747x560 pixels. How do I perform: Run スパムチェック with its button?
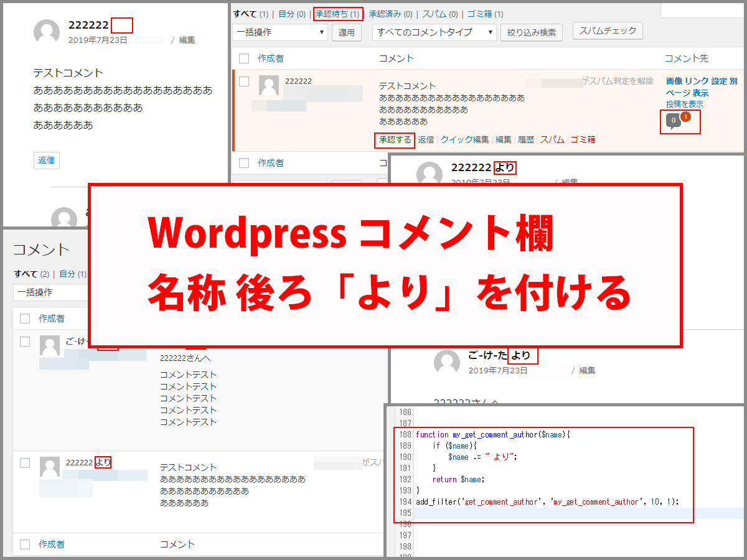point(607,30)
